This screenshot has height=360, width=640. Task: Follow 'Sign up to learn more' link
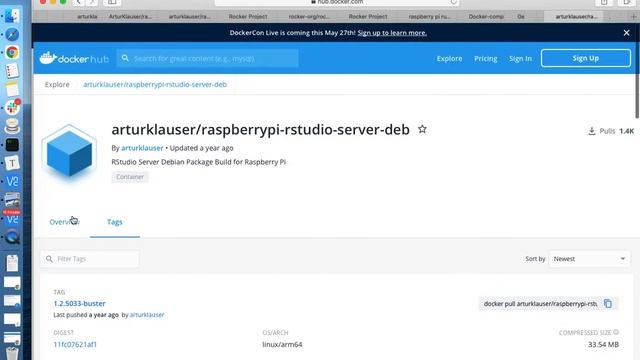392,33
